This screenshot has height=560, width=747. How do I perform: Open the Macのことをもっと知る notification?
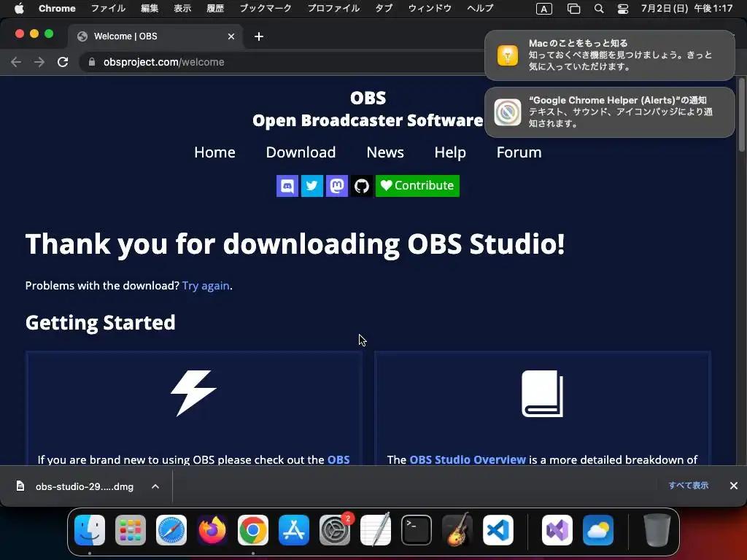click(x=610, y=55)
